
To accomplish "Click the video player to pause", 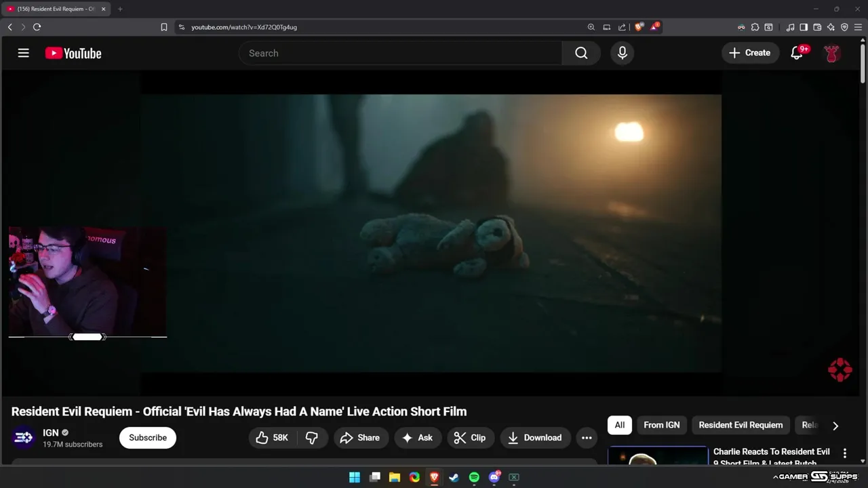I will (431, 233).
